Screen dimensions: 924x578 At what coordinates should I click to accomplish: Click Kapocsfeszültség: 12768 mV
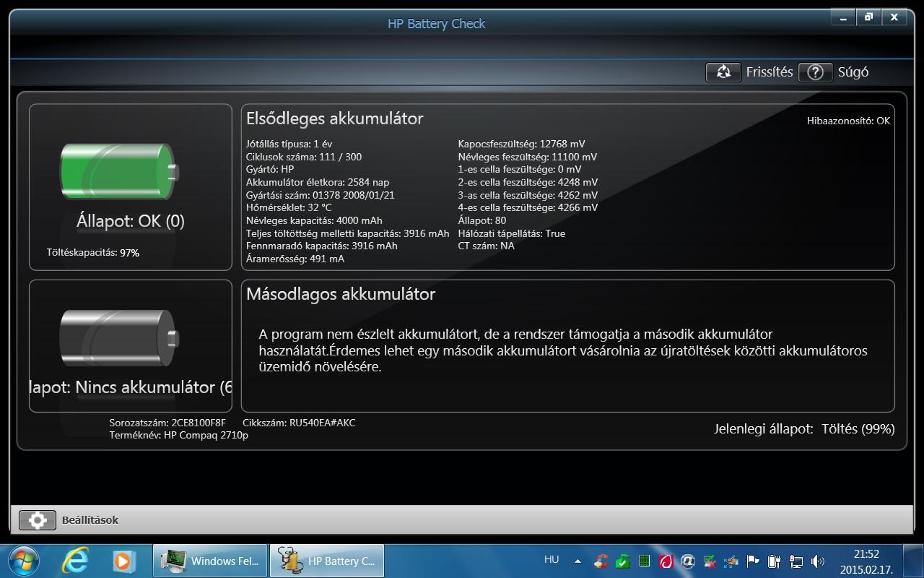pos(521,144)
